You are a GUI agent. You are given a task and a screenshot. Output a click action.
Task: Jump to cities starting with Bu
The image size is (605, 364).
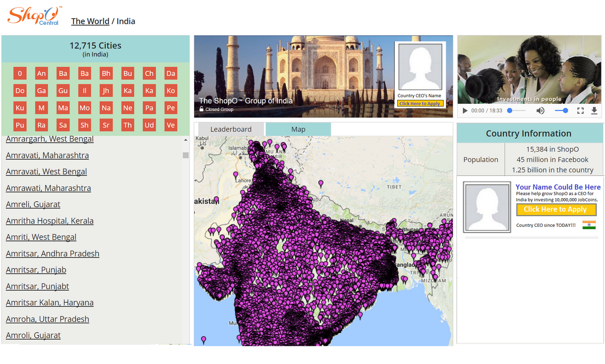[128, 74]
